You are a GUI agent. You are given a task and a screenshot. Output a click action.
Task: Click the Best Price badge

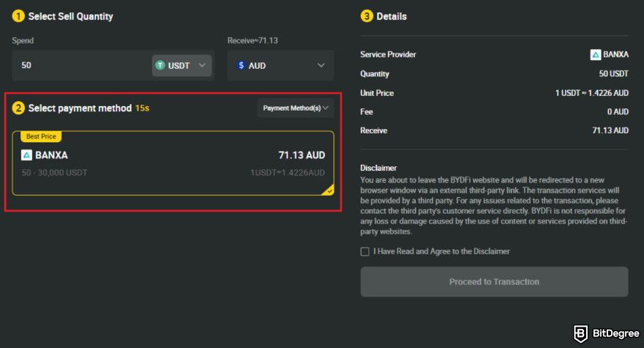point(41,136)
